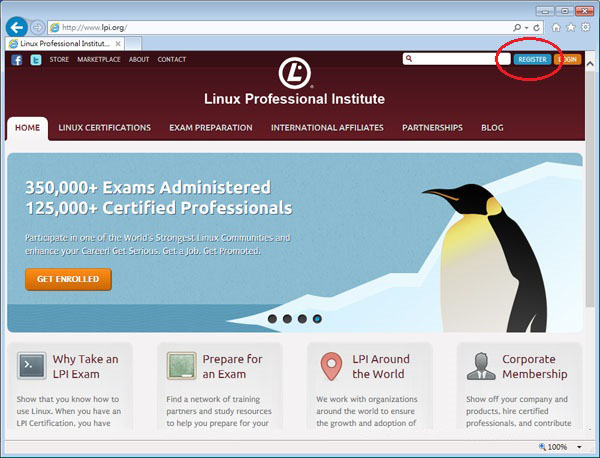Open LPI's Facebook page icon
This screenshot has width=600, height=458.
(x=17, y=60)
